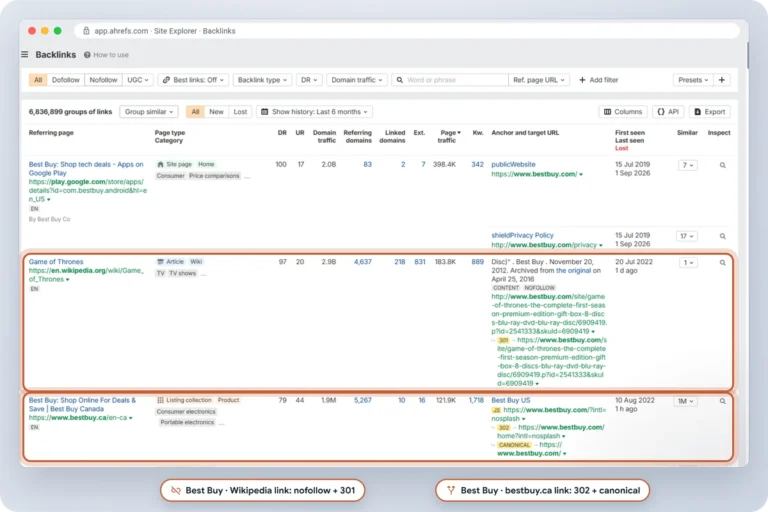Inspect the Best Buy Canada backlink row
Image resolution: width=768 pixels, height=512 pixels.
[x=722, y=401]
